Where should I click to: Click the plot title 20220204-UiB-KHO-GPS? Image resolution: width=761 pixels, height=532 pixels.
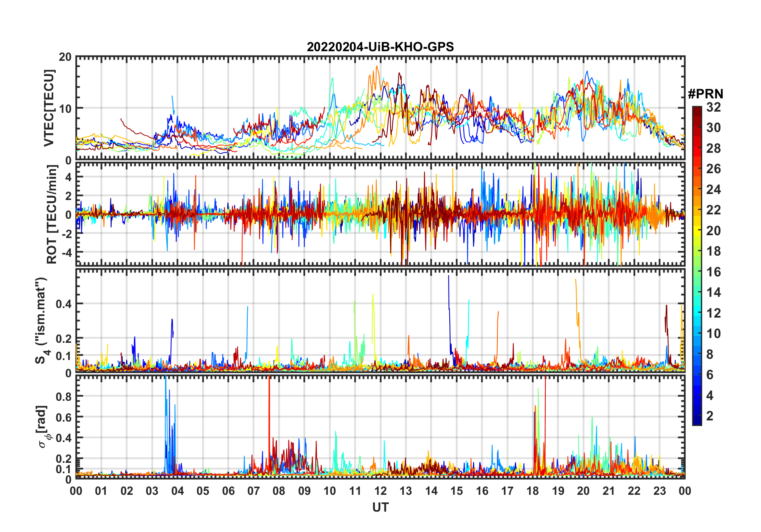(x=380, y=47)
